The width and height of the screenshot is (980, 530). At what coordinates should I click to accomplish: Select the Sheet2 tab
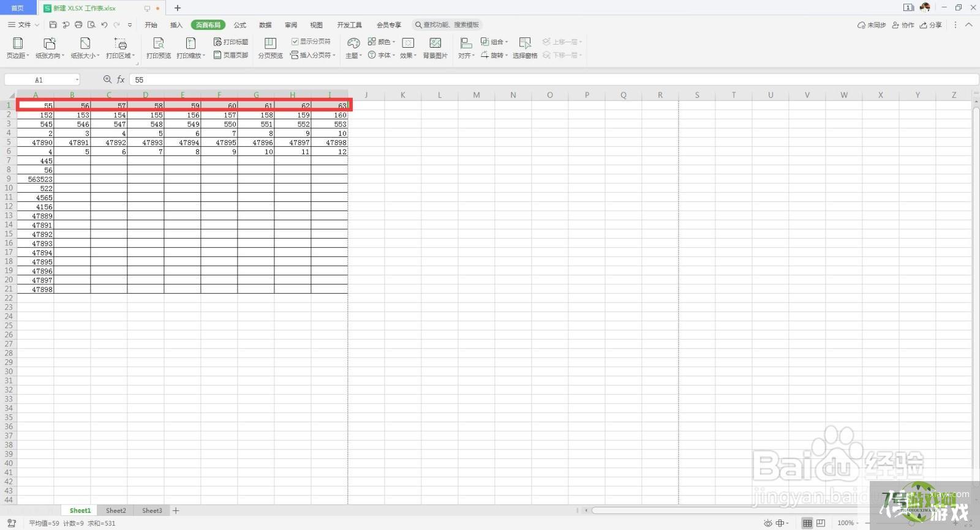[116, 510]
